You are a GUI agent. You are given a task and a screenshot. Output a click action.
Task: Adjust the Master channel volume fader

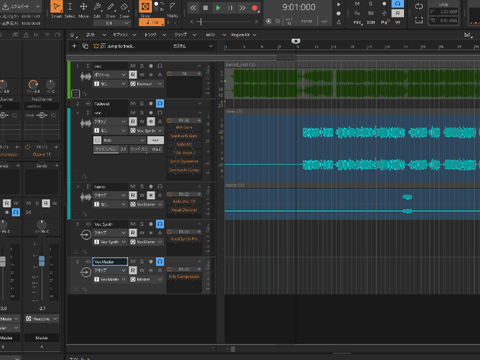coord(42,261)
